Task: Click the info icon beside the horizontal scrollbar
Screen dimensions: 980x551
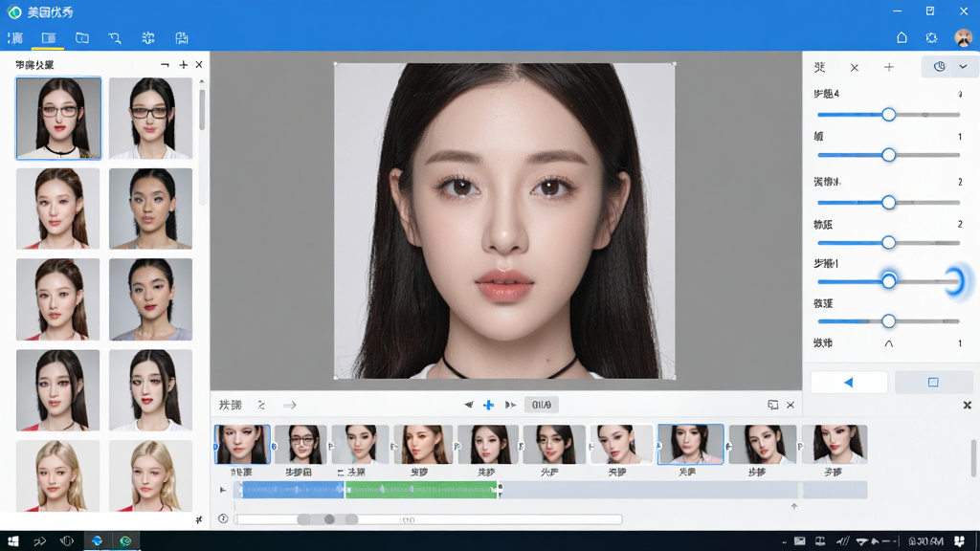Action: [223, 518]
